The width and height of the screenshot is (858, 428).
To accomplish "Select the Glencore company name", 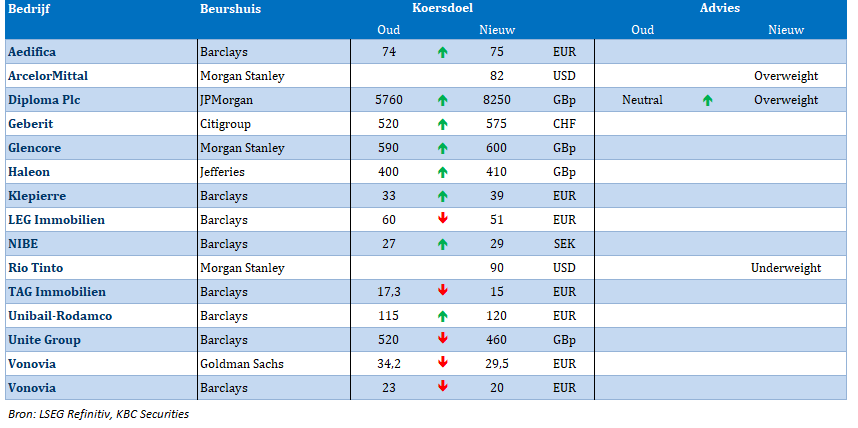I will (x=34, y=148).
